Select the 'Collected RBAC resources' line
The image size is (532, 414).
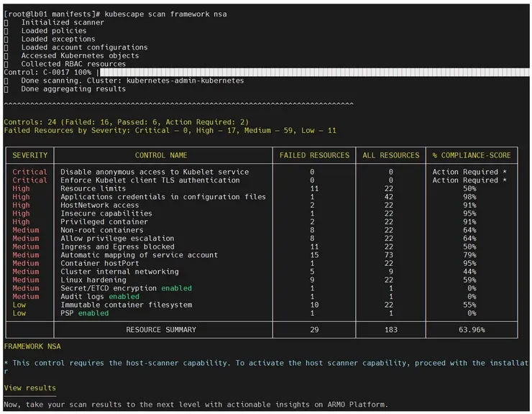[x=73, y=64]
